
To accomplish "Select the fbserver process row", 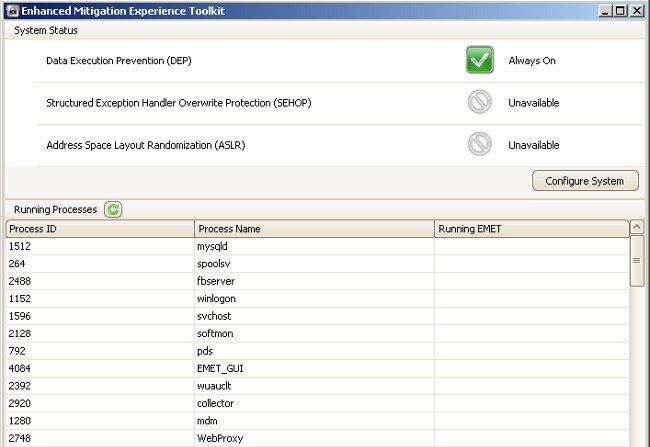I will pos(318,281).
